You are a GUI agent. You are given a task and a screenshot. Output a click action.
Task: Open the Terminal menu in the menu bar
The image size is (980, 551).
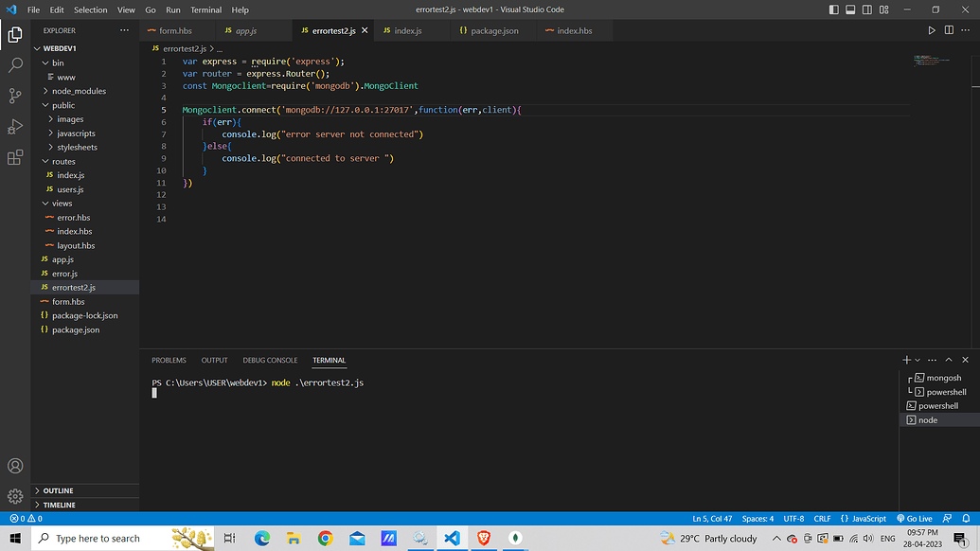[x=205, y=9]
